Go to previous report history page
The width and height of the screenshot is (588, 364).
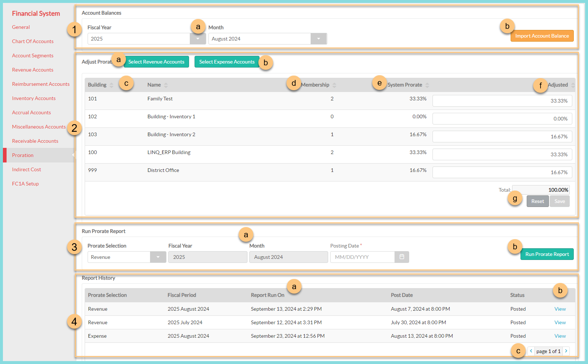click(531, 351)
